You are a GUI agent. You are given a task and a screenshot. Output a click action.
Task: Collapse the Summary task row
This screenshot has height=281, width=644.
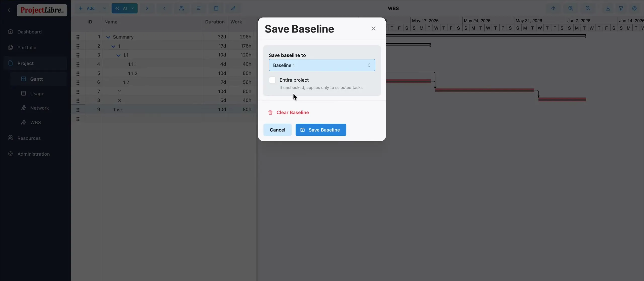(x=108, y=37)
